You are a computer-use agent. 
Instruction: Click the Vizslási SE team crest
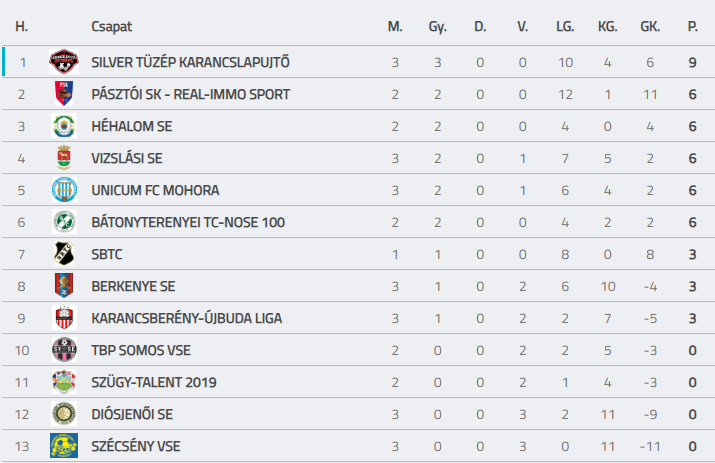pyautogui.click(x=64, y=158)
